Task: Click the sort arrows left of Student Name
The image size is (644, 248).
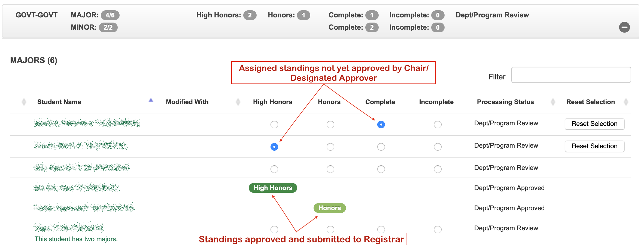Action: point(24,102)
